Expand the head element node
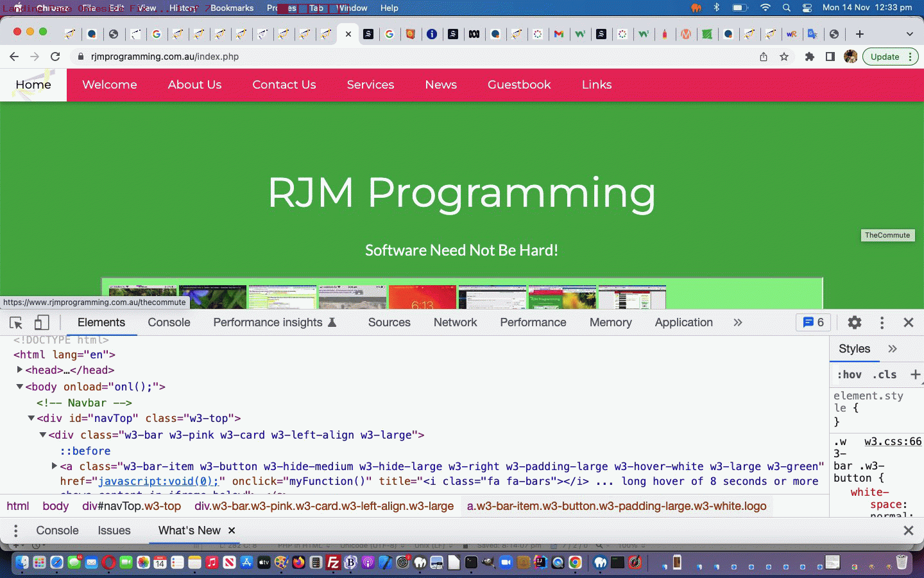 tap(20, 370)
